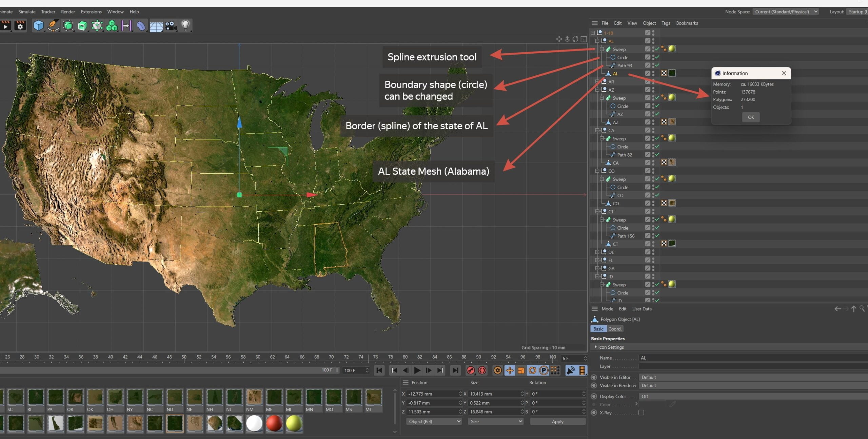This screenshot has height=439, width=868.
Task: Apply the coordinate changes
Action: click(x=557, y=421)
